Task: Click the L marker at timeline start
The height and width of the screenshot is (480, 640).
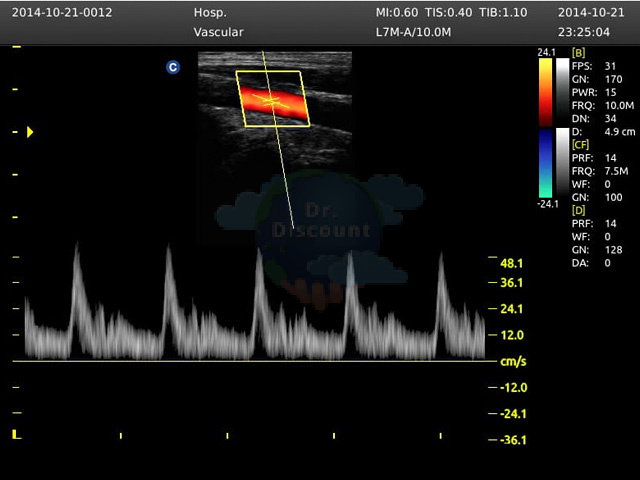Action: (16, 435)
